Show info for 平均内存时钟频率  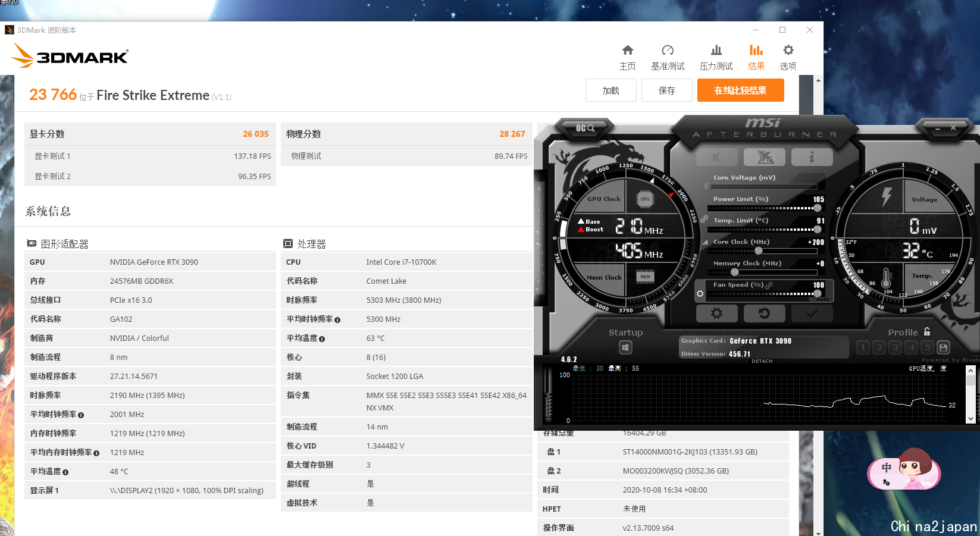click(x=96, y=453)
